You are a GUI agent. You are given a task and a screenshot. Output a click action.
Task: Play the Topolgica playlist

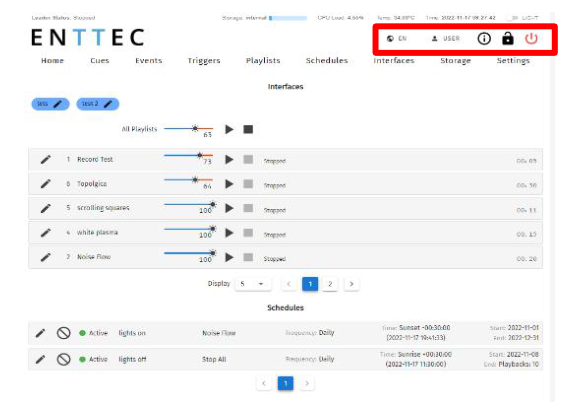point(229,184)
